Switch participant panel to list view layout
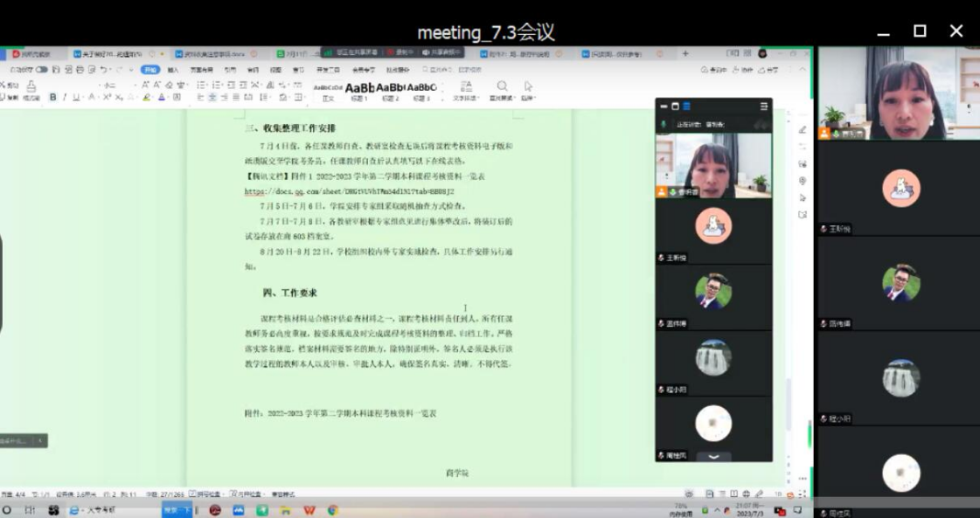This screenshot has width=980, height=518. (686, 107)
